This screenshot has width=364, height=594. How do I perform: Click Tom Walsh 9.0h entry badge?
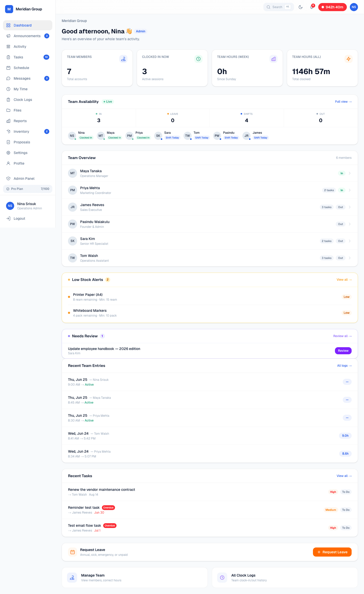(x=345, y=436)
